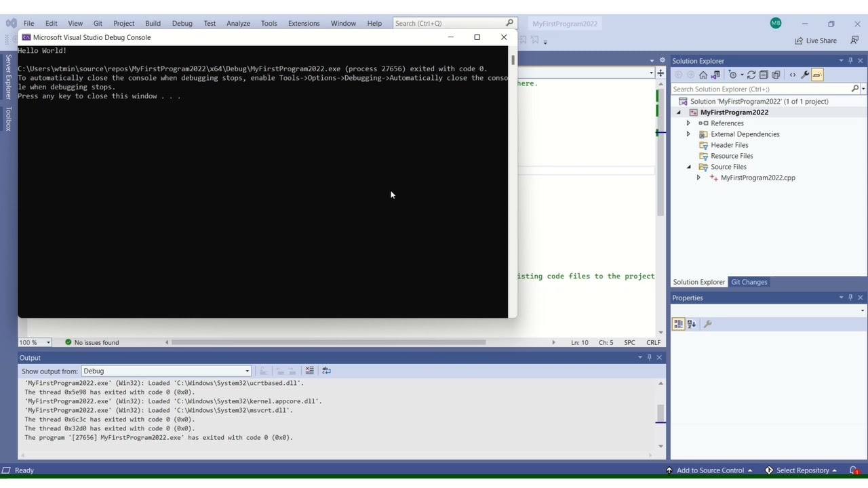Screen dimensions: 868x488
Task: Switch to the Git Changes tab
Action: [749, 282]
